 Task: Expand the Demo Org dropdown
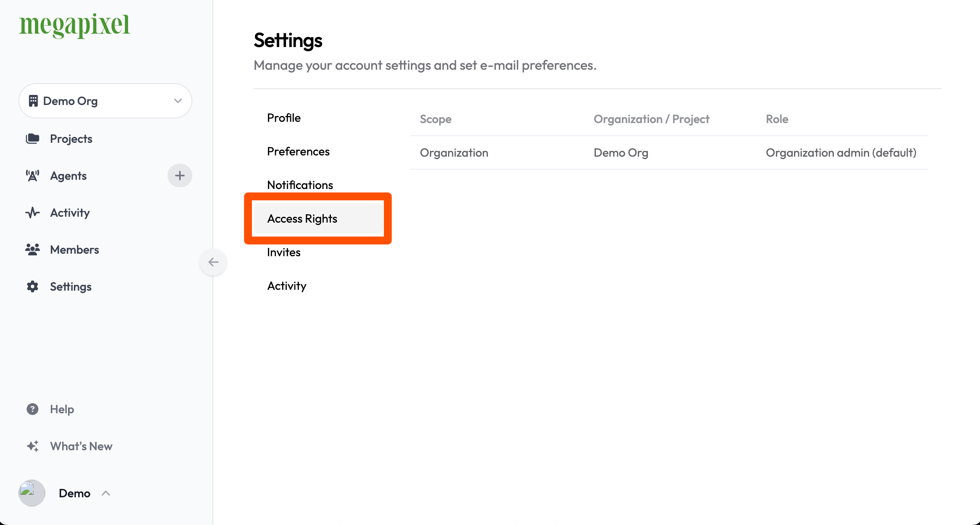[106, 100]
